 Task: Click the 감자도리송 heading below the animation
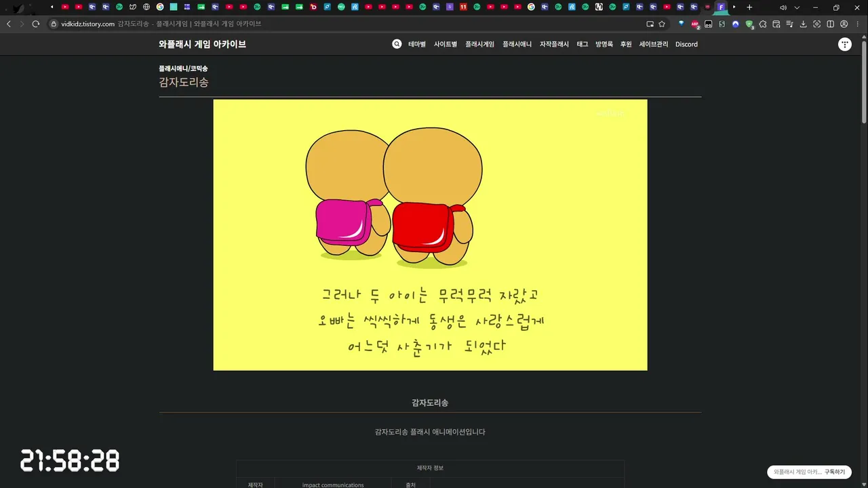[430, 403]
